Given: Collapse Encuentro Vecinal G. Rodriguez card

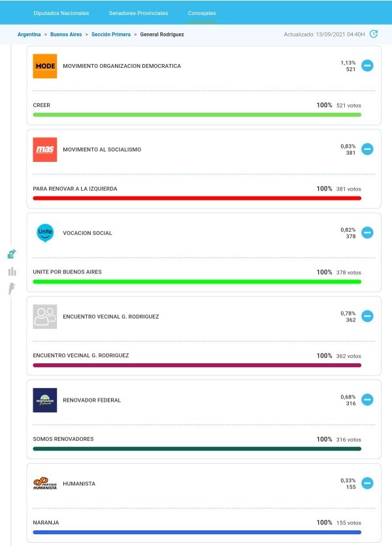Looking at the screenshot, I should [x=367, y=316].
